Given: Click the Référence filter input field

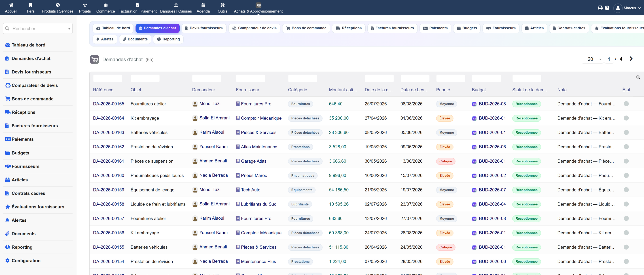Looking at the screenshot, I should (108, 78).
